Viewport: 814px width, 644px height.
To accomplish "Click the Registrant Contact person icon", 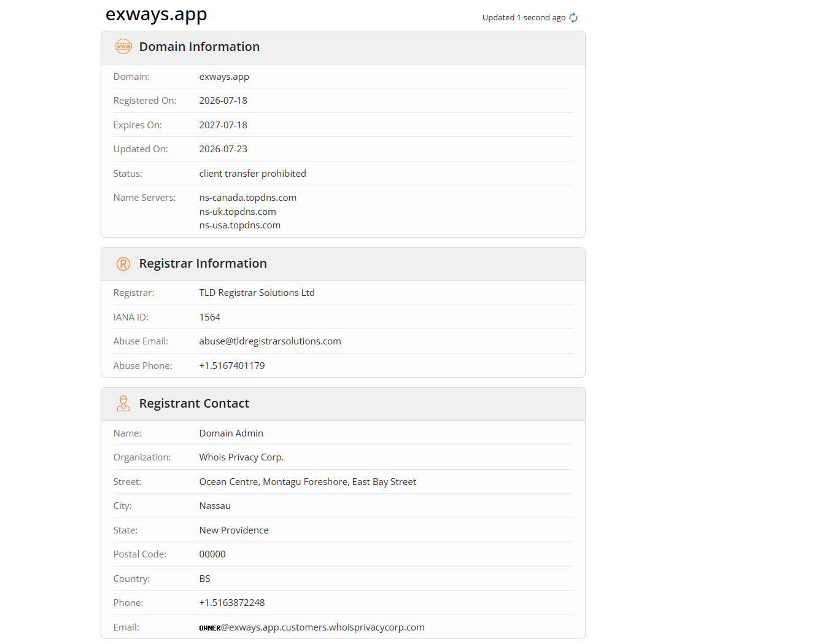I will pos(123,403).
